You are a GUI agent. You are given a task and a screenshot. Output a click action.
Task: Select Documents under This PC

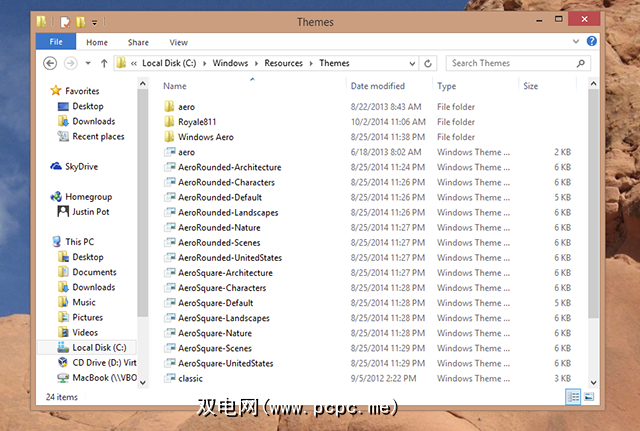click(94, 272)
